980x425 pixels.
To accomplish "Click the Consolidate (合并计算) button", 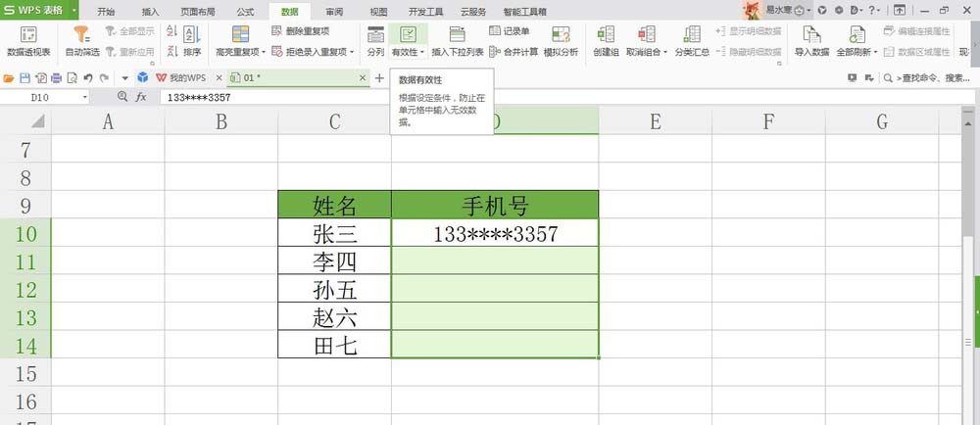I will tap(514, 52).
